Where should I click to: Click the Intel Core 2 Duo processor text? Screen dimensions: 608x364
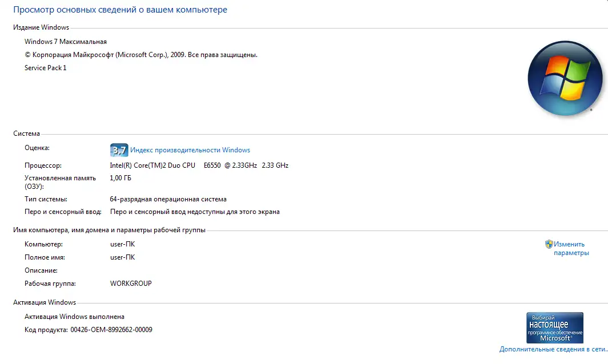199,165
